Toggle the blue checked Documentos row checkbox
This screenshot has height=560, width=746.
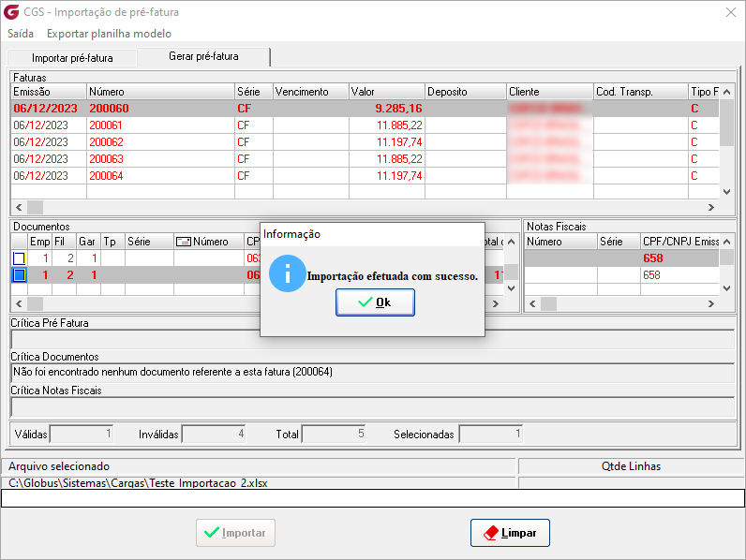click(x=20, y=274)
